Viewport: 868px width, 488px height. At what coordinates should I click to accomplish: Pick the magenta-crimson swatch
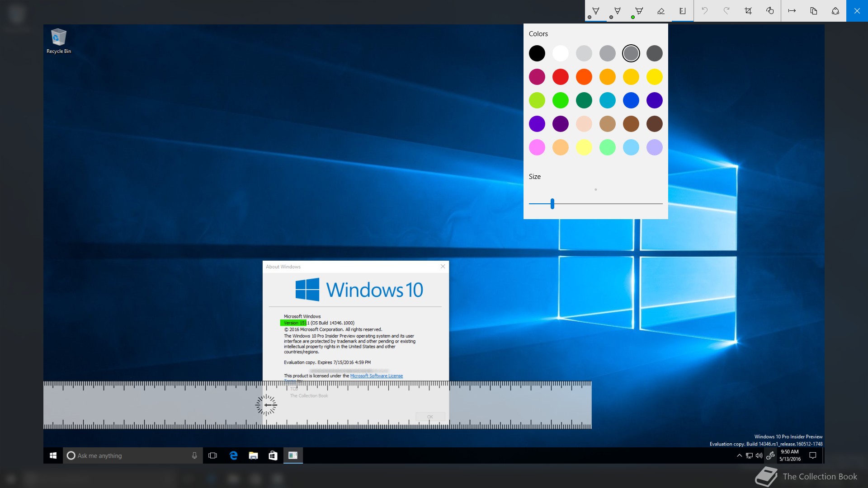point(537,77)
